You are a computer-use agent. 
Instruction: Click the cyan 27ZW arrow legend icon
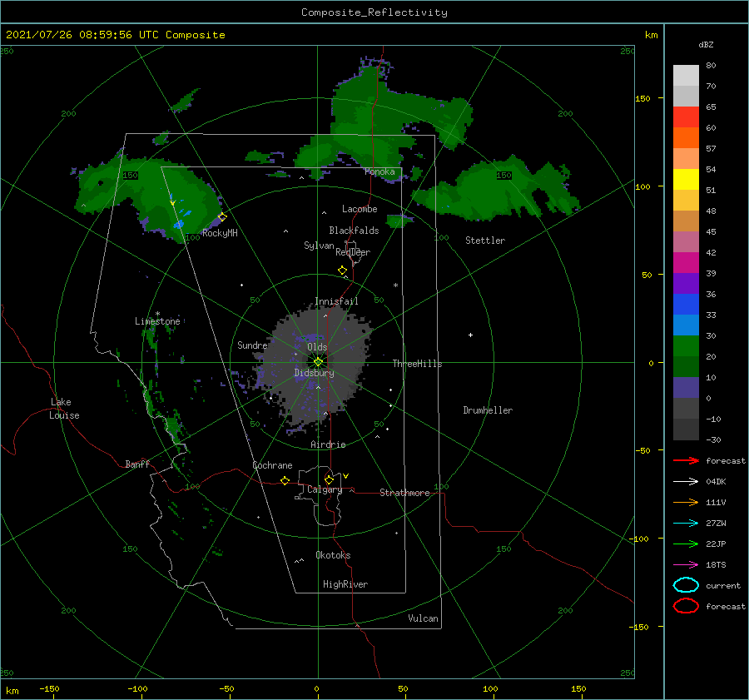click(x=686, y=524)
